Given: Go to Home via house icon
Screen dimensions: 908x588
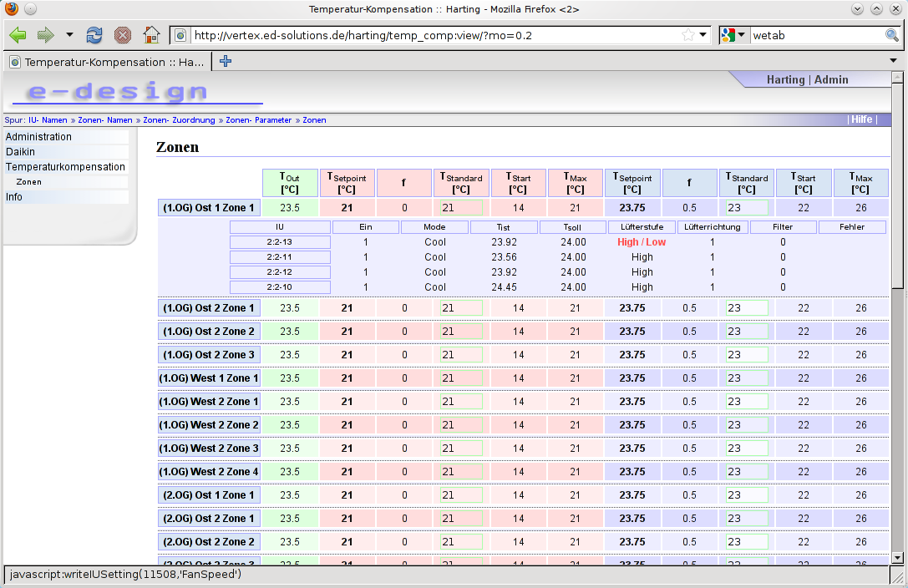Looking at the screenshot, I should (x=152, y=35).
